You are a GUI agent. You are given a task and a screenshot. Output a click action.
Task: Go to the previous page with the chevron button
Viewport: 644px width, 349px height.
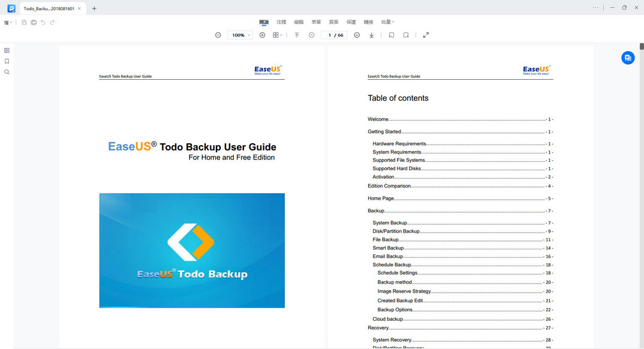(311, 35)
